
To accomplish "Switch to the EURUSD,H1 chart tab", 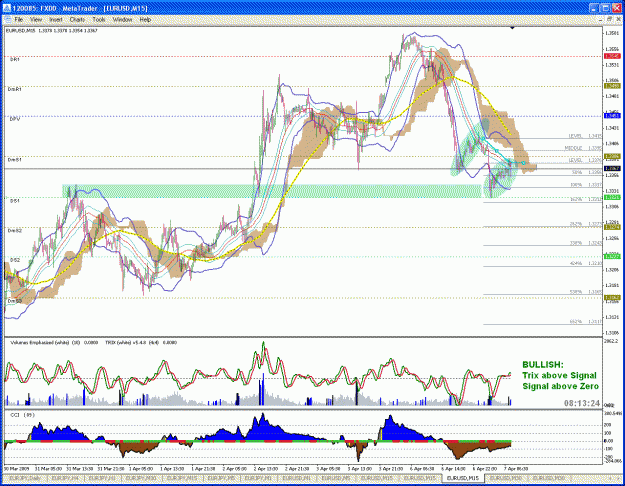I will 296,478.
